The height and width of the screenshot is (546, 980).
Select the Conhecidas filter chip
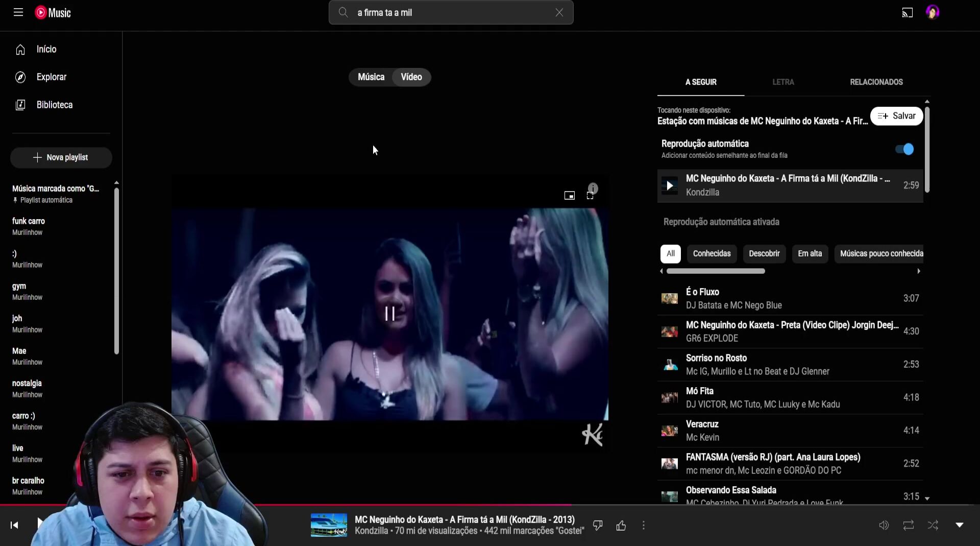click(712, 253)
